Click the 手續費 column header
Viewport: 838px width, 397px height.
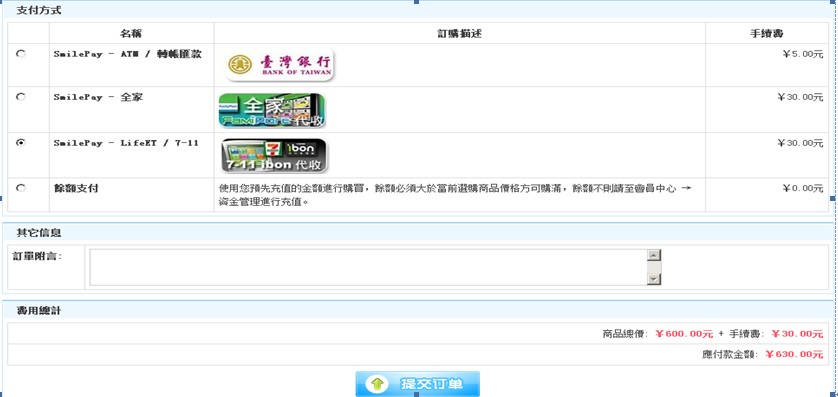(766, 34)
